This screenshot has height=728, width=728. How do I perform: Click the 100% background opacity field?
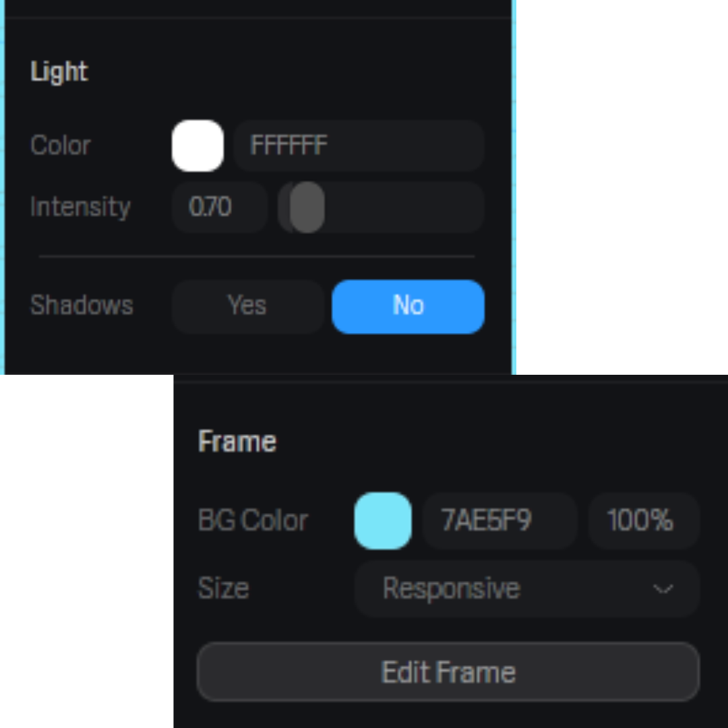point(643,520)
